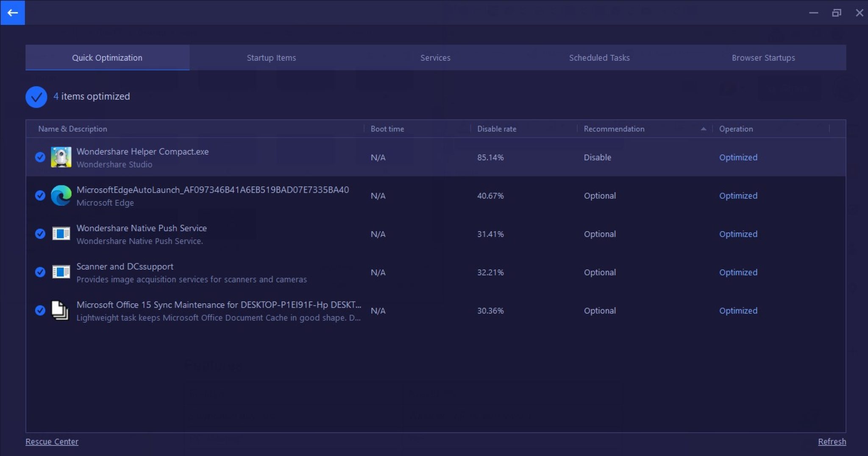The width and height of the screenshot is (868, 456).
Task: Refresh the optimization list
Action: 832,442
